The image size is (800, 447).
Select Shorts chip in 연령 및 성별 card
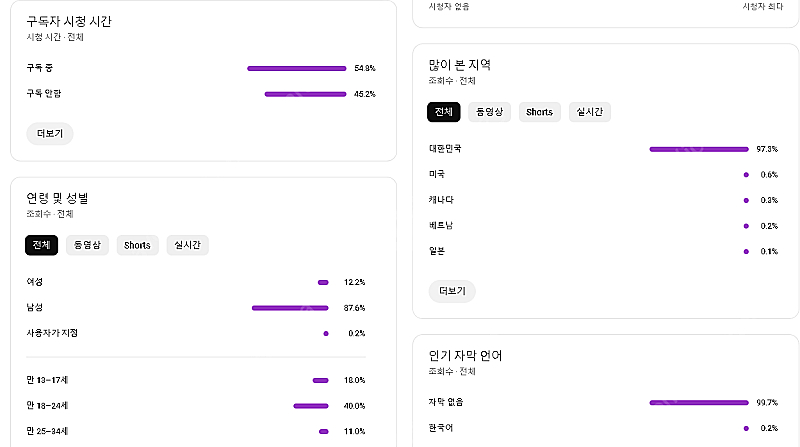[137, 245]
